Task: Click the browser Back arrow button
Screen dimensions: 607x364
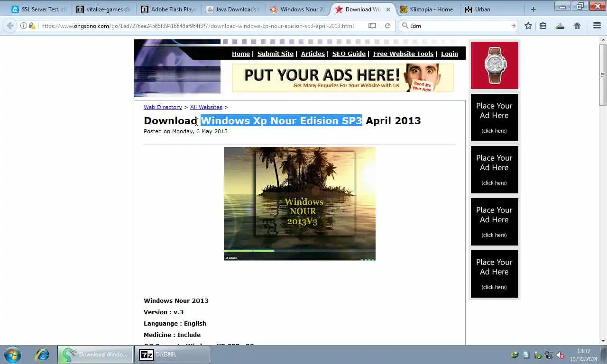Action: pyautogui.click(x=10, y=26)
